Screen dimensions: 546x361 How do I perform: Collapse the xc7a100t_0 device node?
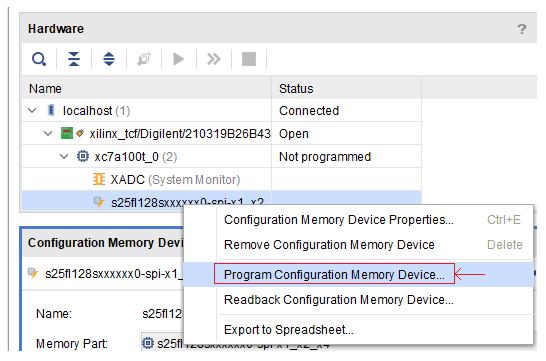(x=64, y=156)
